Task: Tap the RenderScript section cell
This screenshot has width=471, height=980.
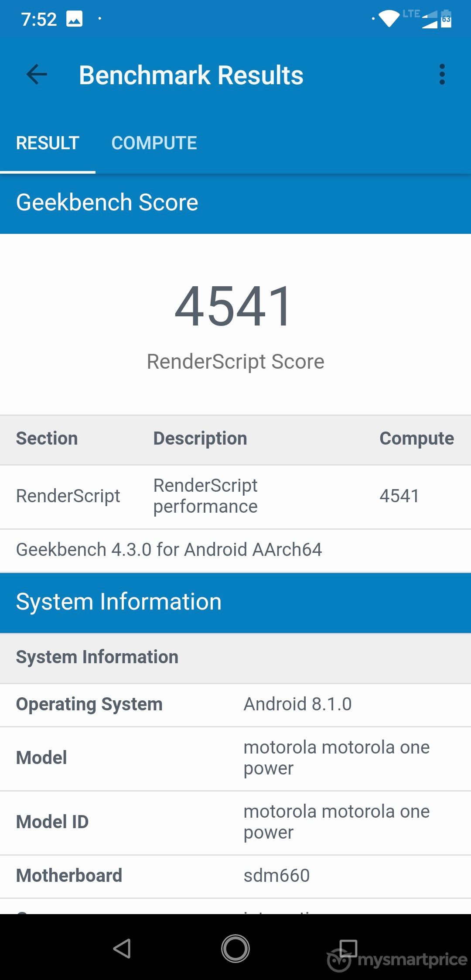Action: pyautogui.click(x=68, y=496)
